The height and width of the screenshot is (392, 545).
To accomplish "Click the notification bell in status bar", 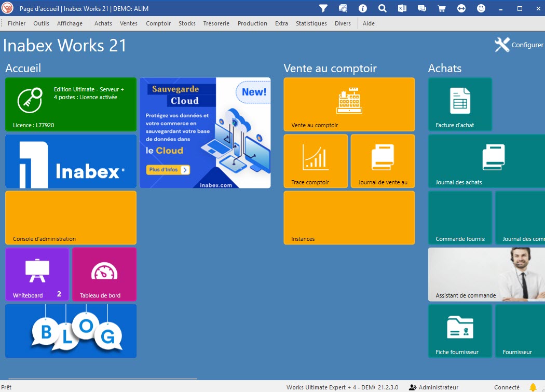I will [533, 387].
